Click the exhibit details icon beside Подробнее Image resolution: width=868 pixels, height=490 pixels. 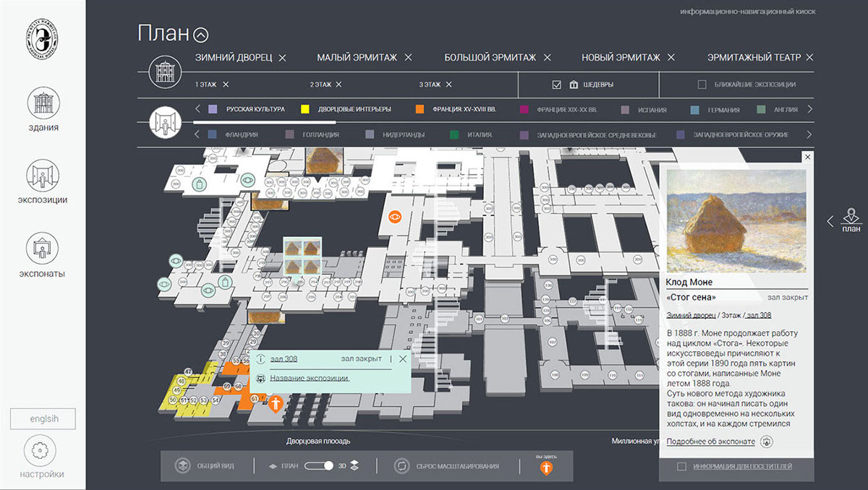pos(767,442)
